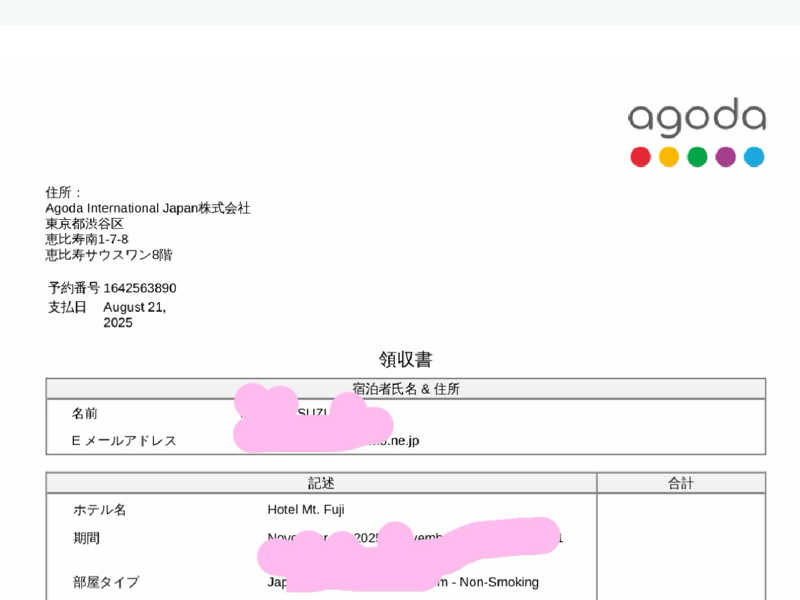Screen dimensions: 800x600
Task: Click Agoda International Japan株式会社 company name
Action: (148, 208)
